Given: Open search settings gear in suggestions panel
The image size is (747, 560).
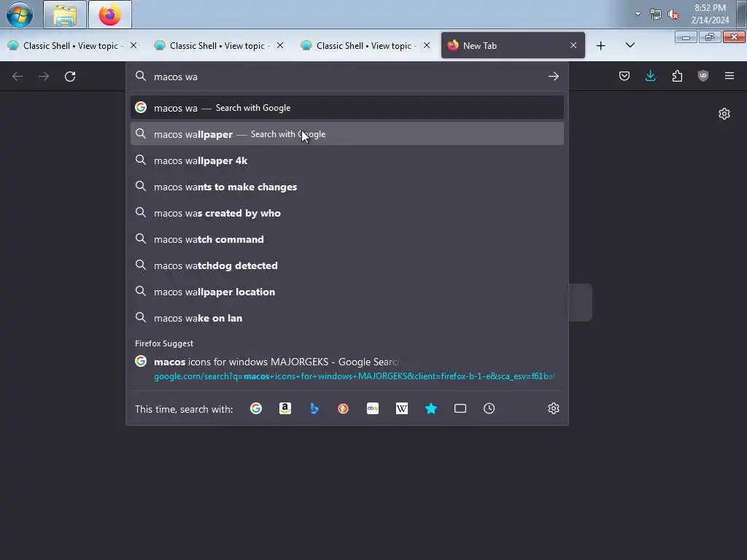Looking at the screenshot, I should tap(553, 408).
